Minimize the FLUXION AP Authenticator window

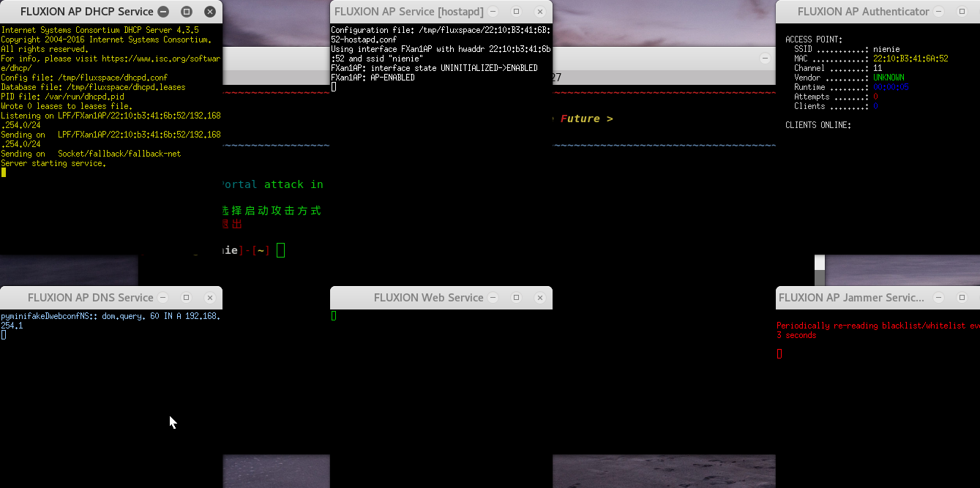point(939,12)
